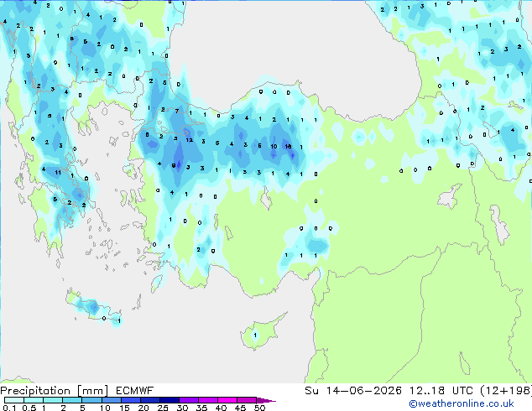Click the 2–5 mm legend color swatch
Image resolution: width=532 pixels, height=411 pixels.
pos(72,400)
